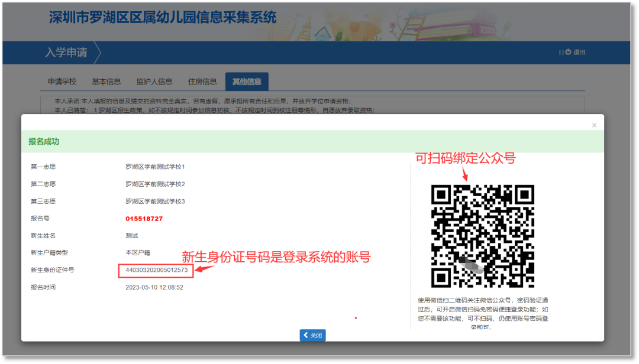Click the 关闭 button in the dialog

click(312, 335)
